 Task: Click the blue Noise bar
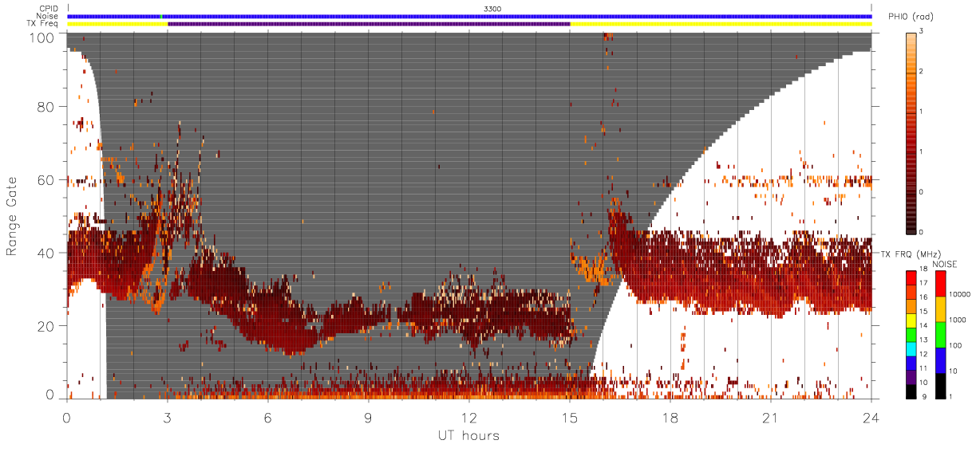pyautogui.click(x=469, y=16)
